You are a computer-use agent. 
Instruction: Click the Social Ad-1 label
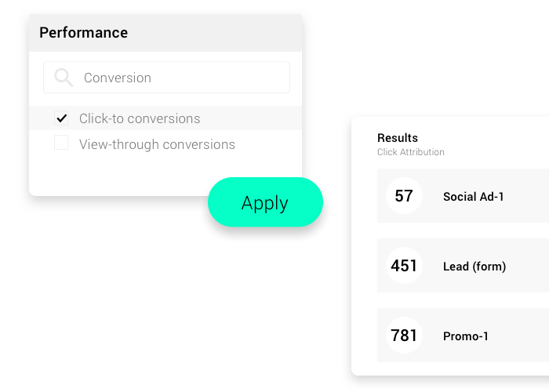[474, 196]
